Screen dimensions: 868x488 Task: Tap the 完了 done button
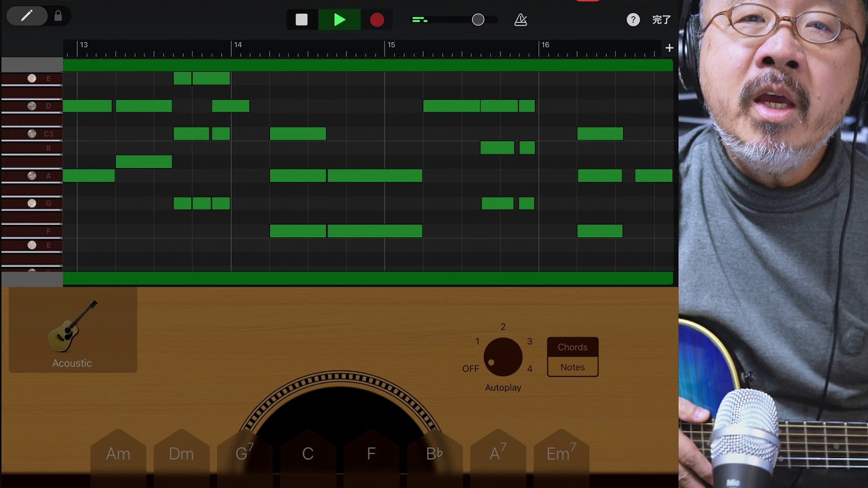tap(661, 20)
